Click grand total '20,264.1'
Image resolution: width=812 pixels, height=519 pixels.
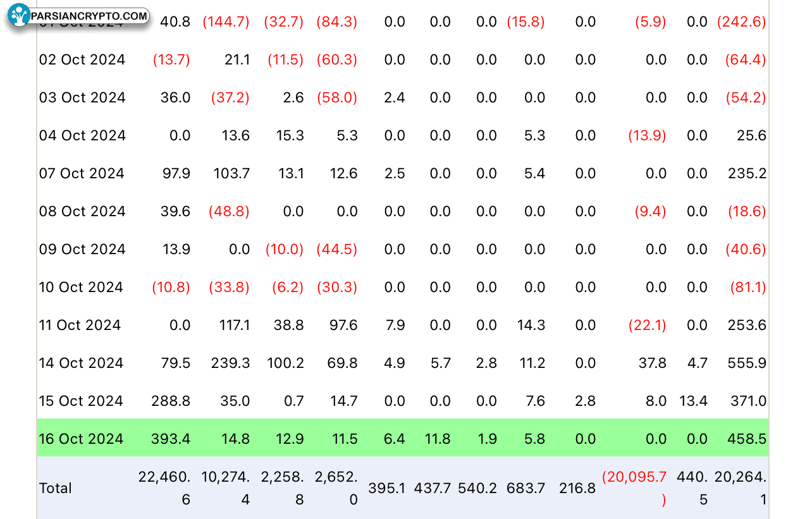(x=741, y=488)
